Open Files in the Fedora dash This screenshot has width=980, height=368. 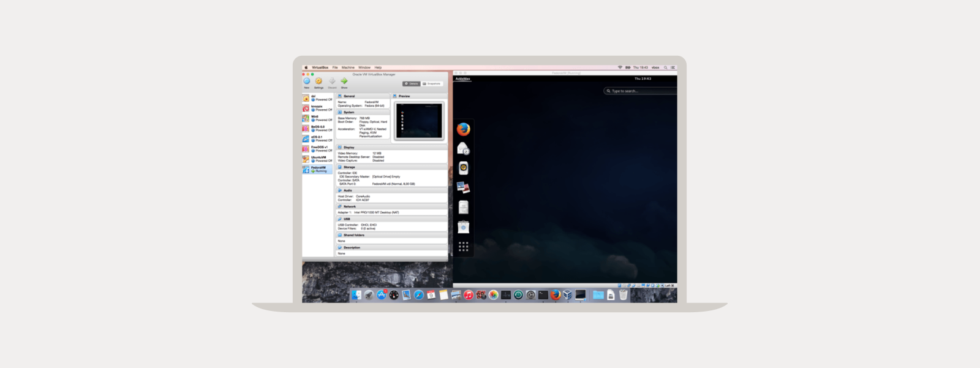point(464,207)
